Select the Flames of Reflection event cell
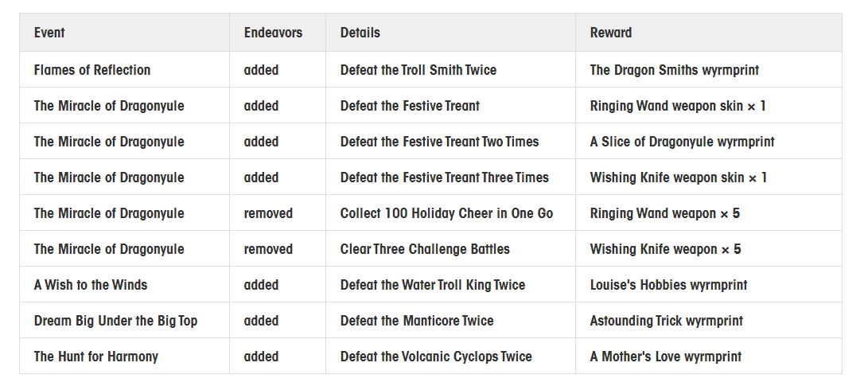The image size is (868, 386). pos(92,70)
